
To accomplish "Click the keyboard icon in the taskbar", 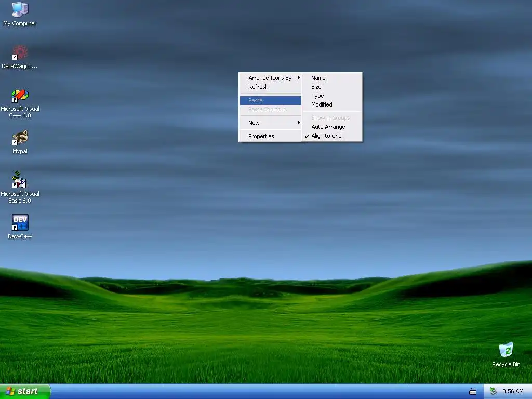I will (x=473, y=392).
